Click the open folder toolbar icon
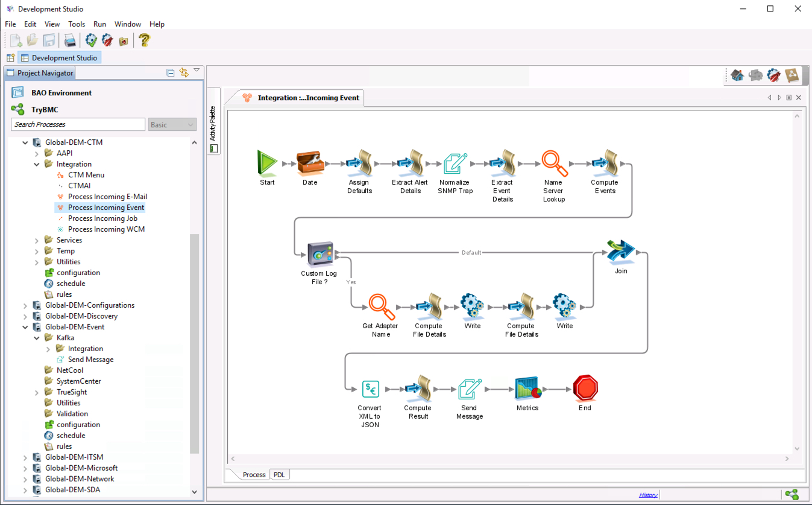Image resolution: width=812 pixels, height=505 pixels. (x=33, y=40)
